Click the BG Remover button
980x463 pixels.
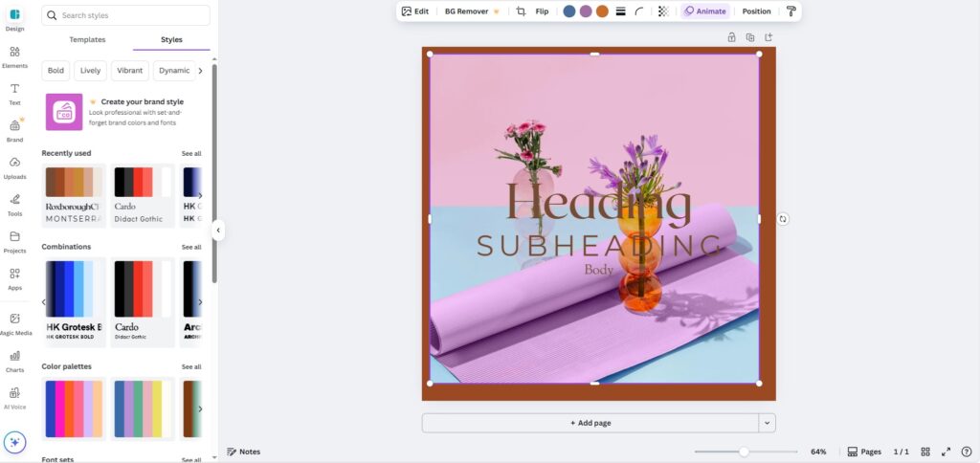(x=472, y=11)
